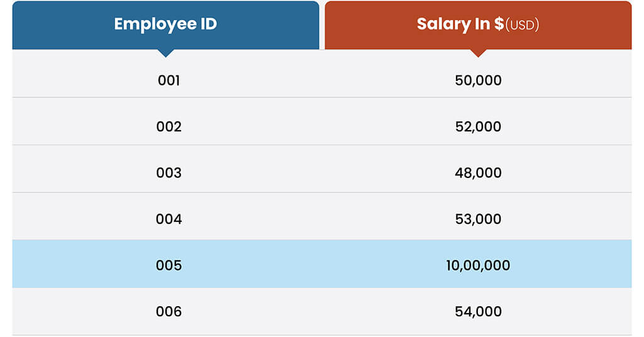The height and width of the screenshot is (337, 644).
Task: Click the Employee ID column header
Action: click(x=165, y=25)
